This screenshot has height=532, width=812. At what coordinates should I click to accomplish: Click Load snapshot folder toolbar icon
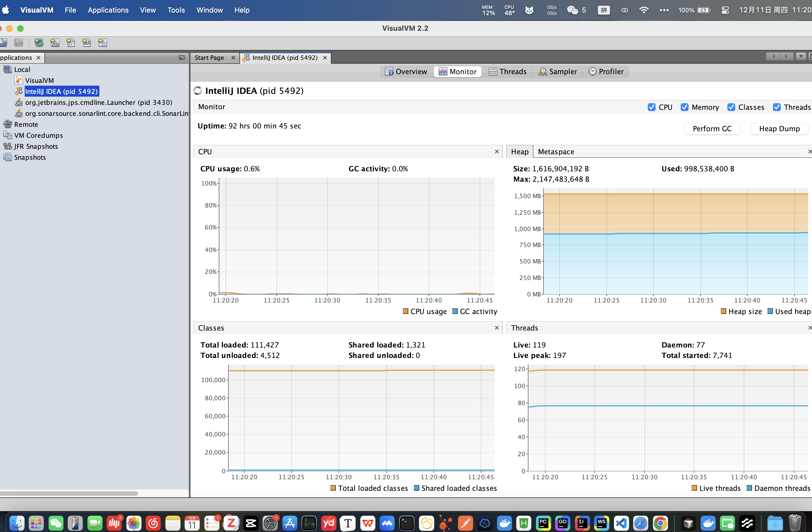[4, 43]
